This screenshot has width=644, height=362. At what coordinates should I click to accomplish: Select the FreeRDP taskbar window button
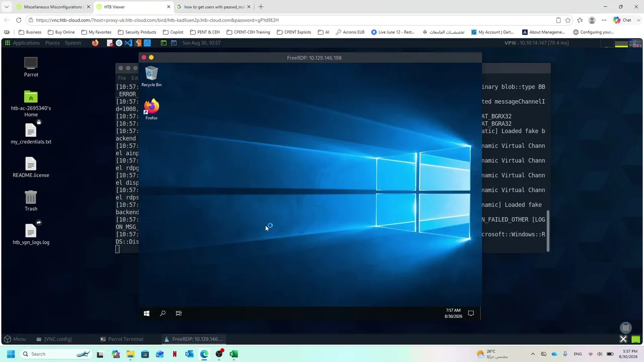(194, 339)
